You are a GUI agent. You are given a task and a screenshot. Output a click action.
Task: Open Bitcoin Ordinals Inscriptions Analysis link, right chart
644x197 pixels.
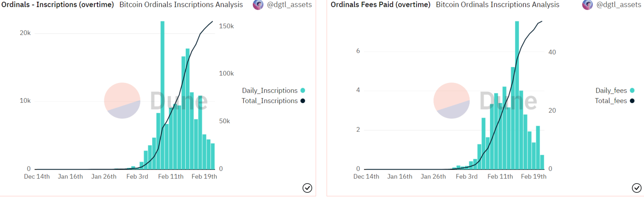tap(497, 5)
